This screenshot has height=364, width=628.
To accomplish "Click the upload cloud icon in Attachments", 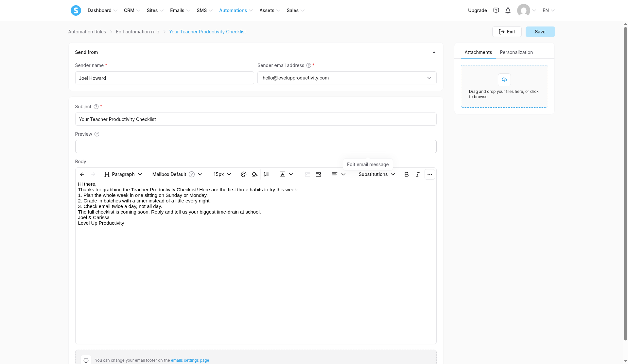I will (x=504, y=80).
